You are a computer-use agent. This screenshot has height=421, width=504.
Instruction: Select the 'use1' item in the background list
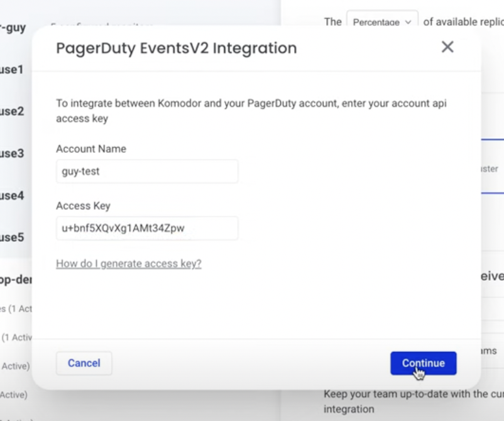tap(12, 69)
